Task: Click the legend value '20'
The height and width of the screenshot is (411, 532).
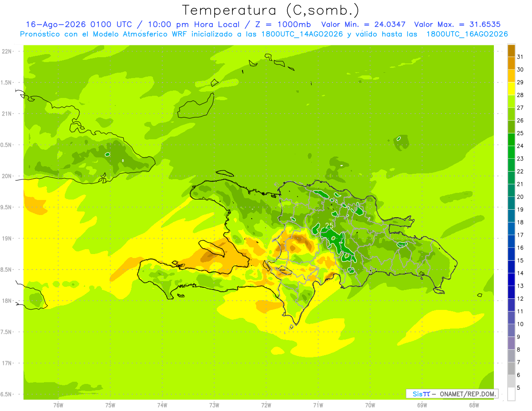Action: coord(520,197)
